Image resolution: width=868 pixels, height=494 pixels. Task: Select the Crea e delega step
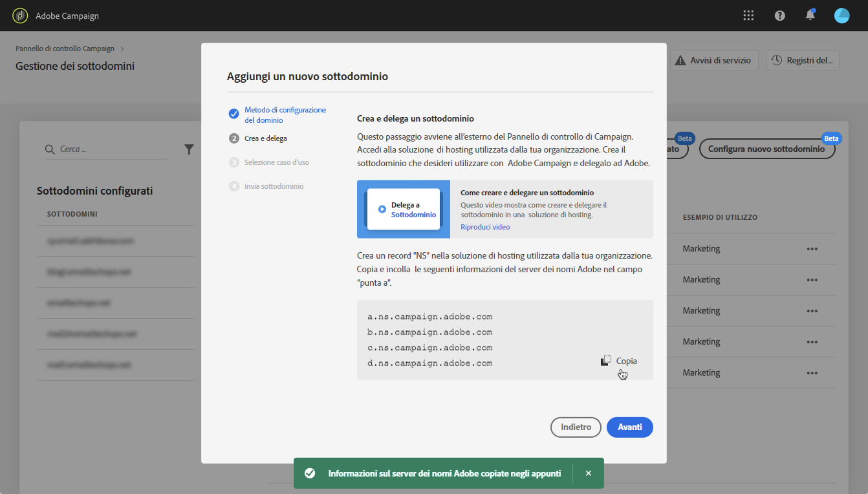click(x=266, y=138)
